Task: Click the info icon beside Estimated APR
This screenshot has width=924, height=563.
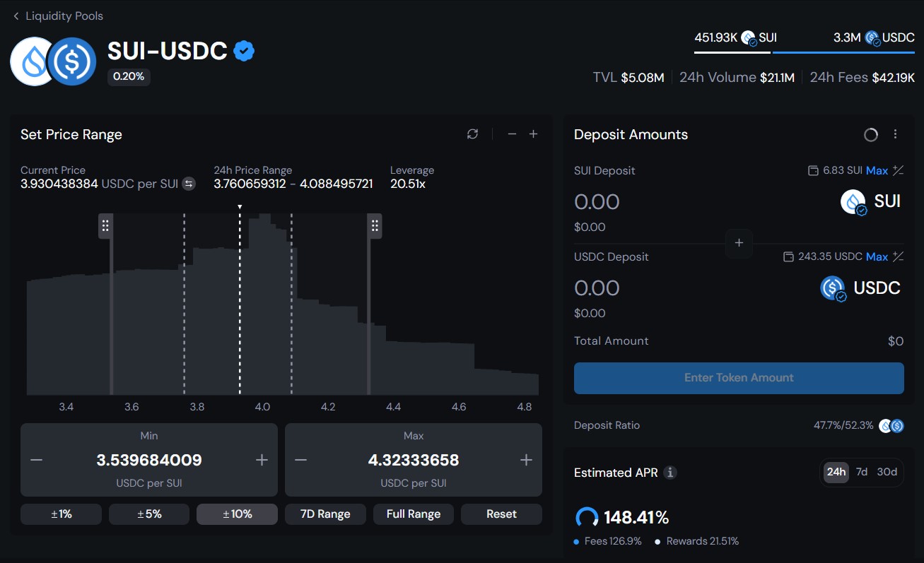Action: point(670,473)
